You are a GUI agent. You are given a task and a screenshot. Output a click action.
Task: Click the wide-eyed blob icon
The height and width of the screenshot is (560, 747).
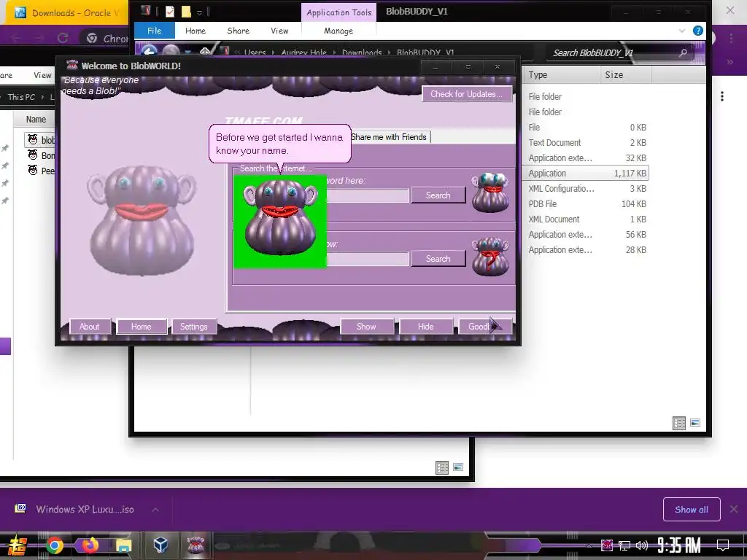(x=490, y=192)
